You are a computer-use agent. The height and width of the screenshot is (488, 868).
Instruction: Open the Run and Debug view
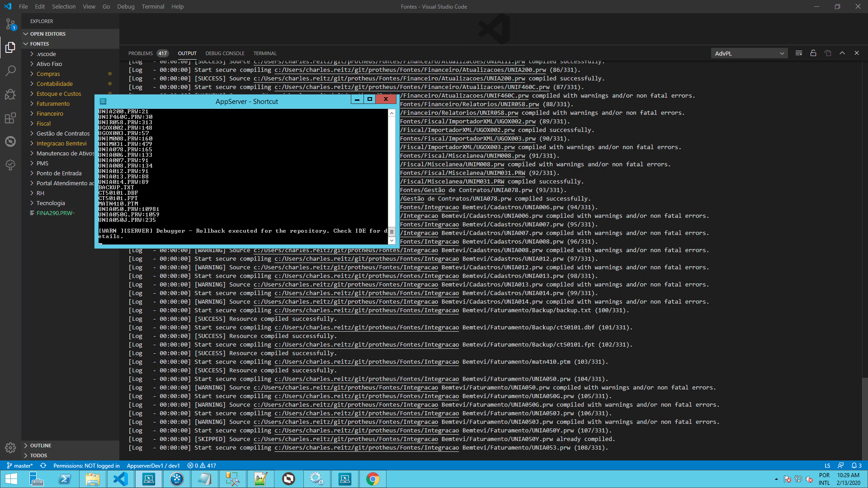[10, 94]
